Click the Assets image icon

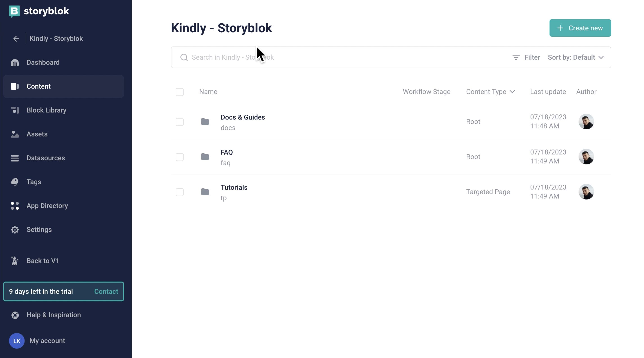click(x=15, y=134)
